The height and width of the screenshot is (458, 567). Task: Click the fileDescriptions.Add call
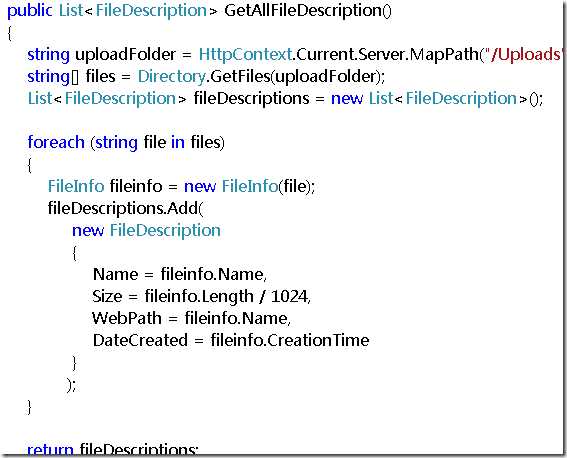(125, 208)
